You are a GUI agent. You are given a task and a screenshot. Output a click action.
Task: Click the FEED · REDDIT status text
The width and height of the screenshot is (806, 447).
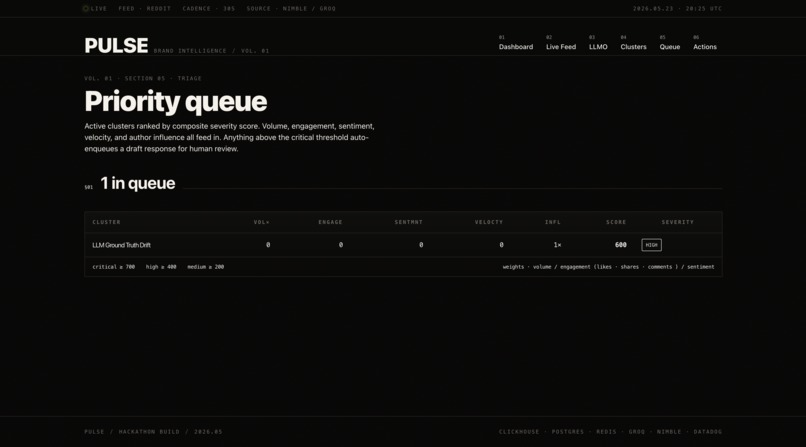pyautogui.click(x=144, y=9)
